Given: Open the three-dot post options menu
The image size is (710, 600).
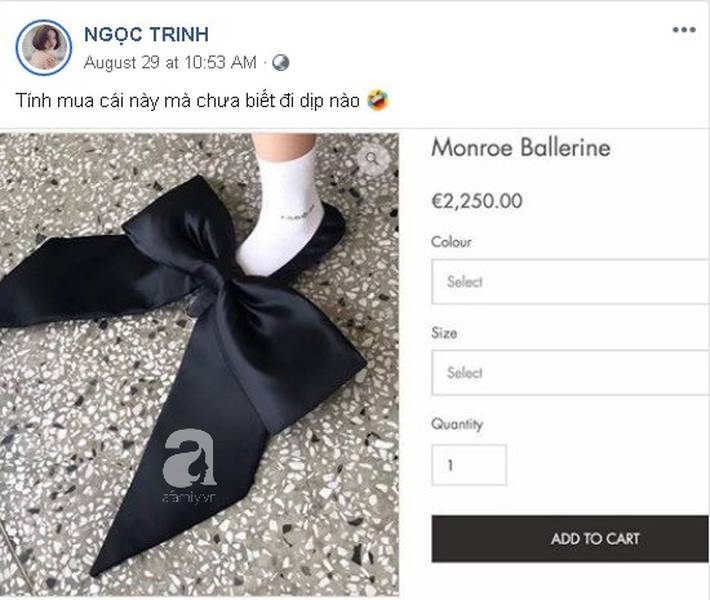Looking at the screenshot, I should pyautogui.click(x=683, y=30).
